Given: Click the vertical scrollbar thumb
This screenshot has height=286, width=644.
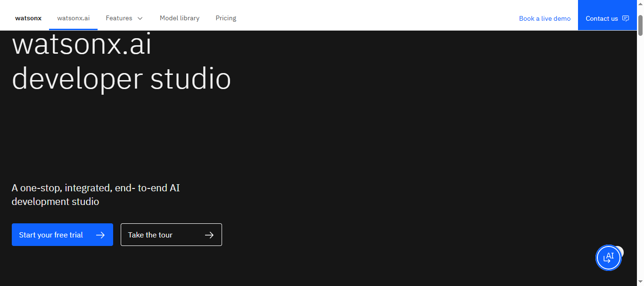Looking at the screenshot, I should pos(640,25).
